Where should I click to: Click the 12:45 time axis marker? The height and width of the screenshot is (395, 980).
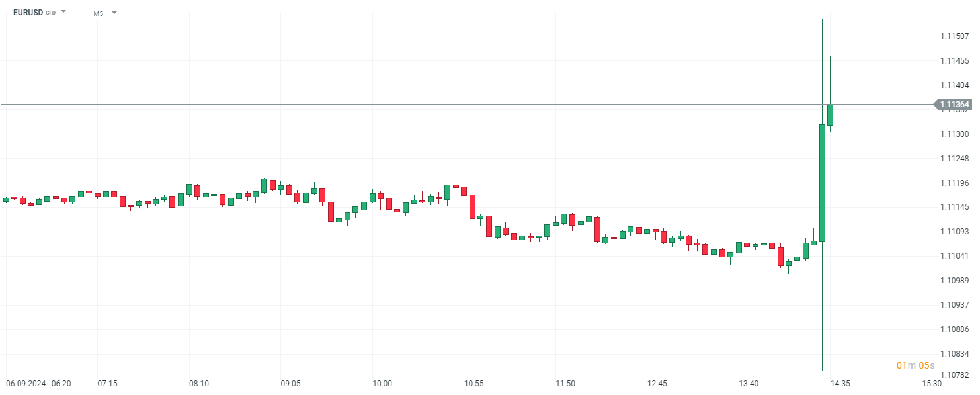[x=657, y=384]
